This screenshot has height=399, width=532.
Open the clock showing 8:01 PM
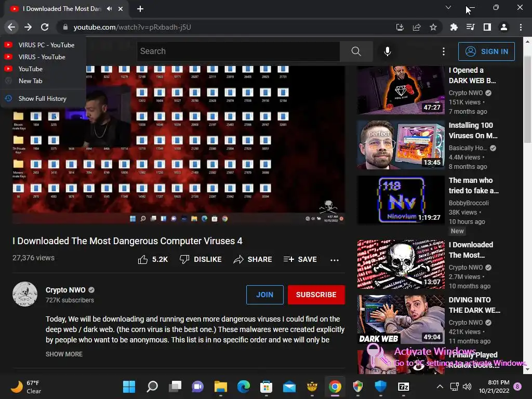494,387
